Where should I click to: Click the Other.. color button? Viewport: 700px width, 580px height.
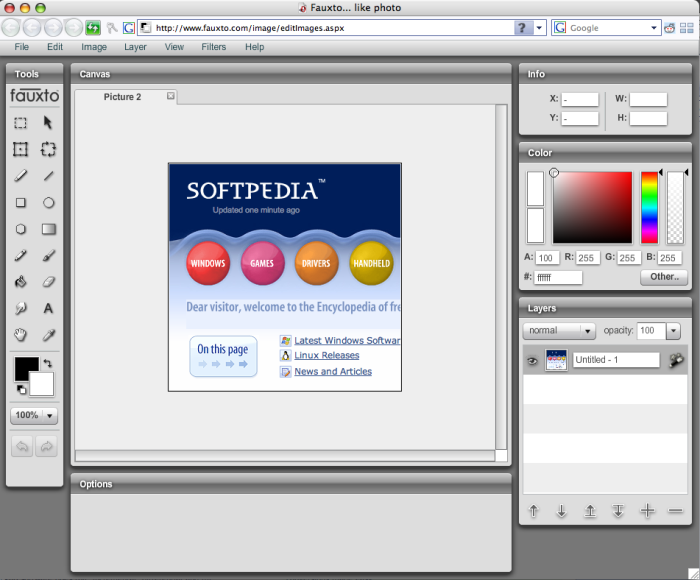[x=664, y=277]
